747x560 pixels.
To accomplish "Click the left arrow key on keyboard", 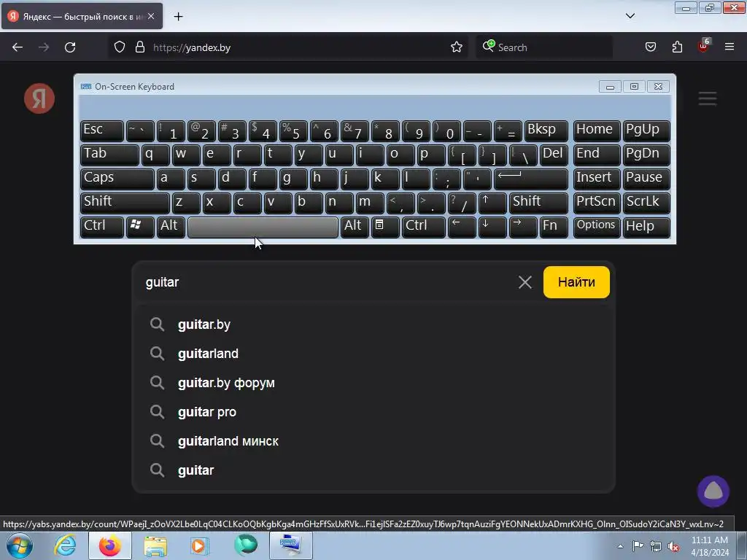I will tap(462, 227).
